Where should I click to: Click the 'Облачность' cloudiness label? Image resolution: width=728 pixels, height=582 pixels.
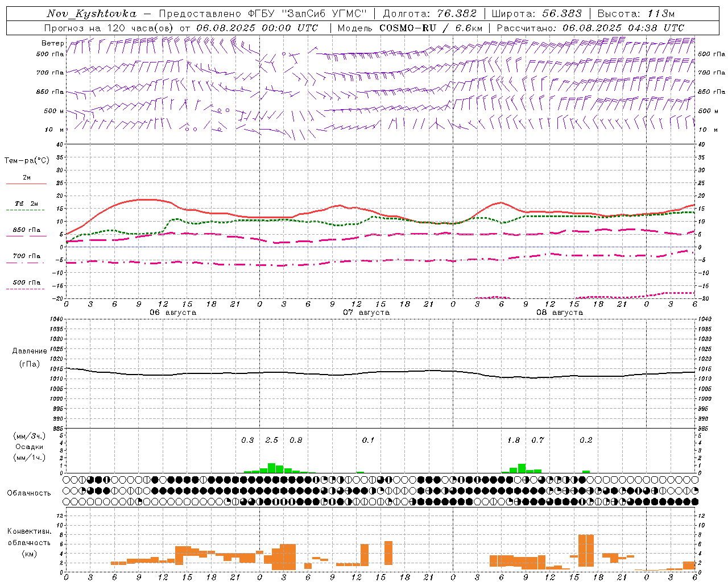click(29, 493)
